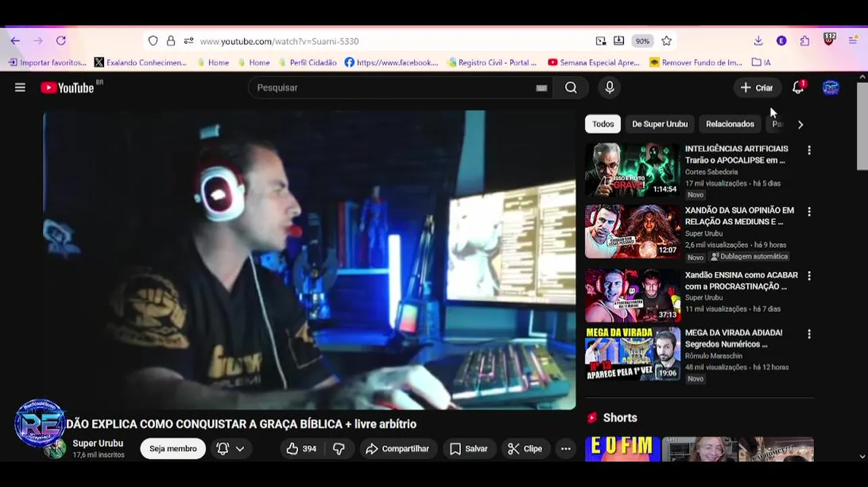868x487 pixels.
Task: Open the browser application menu
Action: [x=853, y=41]
